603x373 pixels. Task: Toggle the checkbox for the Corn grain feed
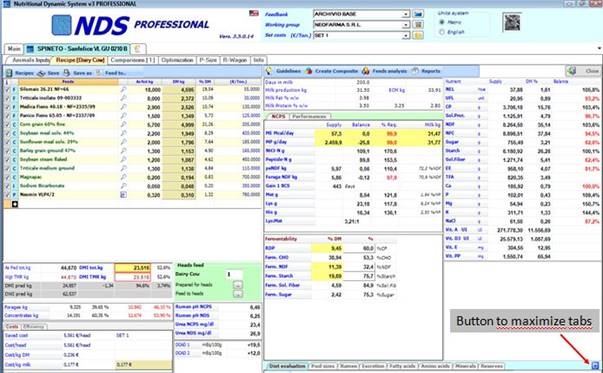[8, 124]
